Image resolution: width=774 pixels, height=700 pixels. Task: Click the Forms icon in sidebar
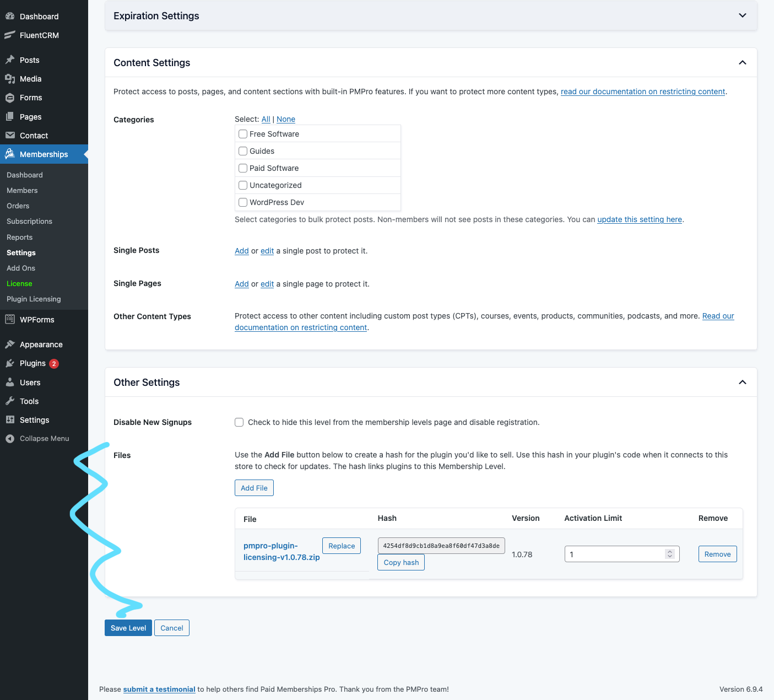10,98
